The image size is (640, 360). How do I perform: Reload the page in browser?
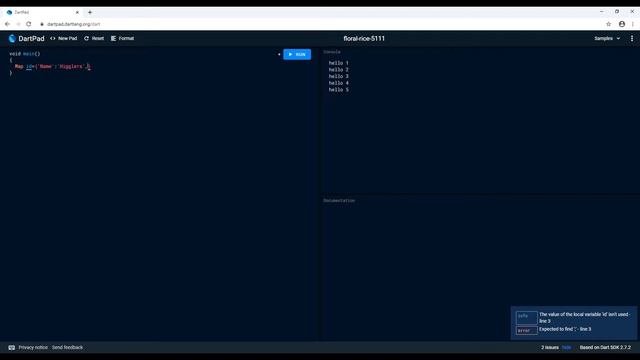tap(29, 24)
